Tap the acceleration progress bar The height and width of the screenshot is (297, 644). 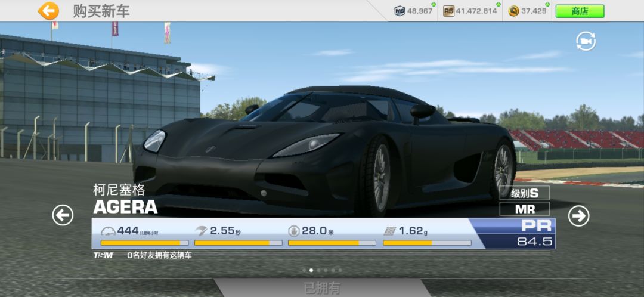pyautogui.click(x=238, y=243)
